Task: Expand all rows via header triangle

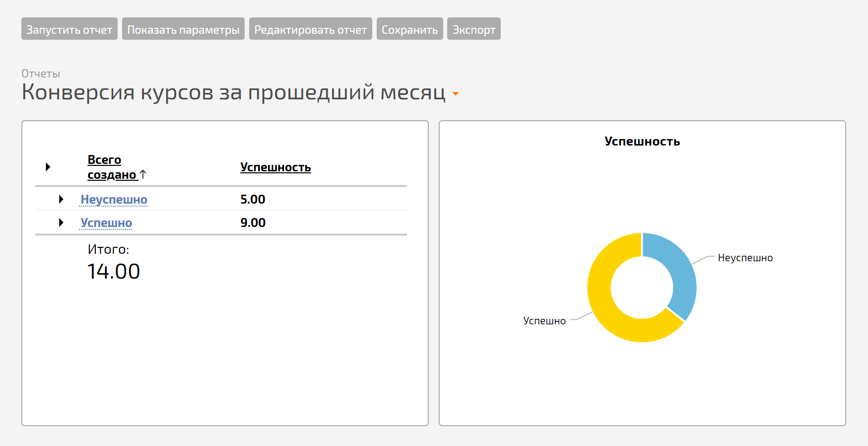Action: click(48, 167)
